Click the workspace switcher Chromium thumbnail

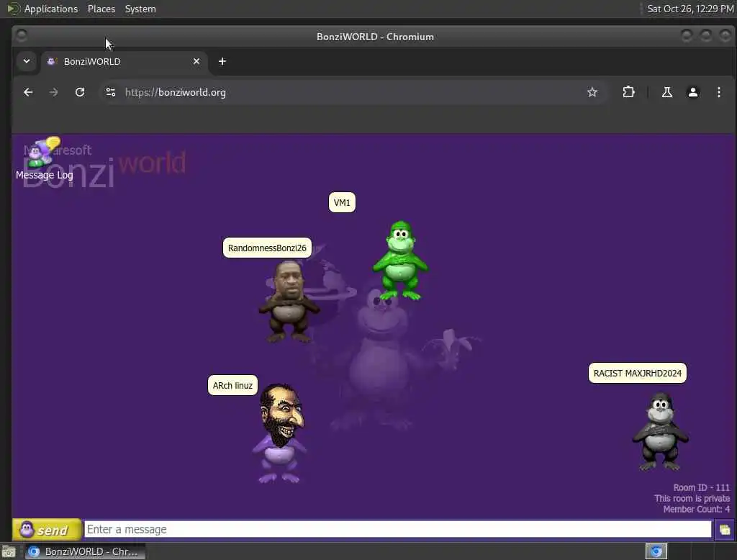(x=656, y=551)
